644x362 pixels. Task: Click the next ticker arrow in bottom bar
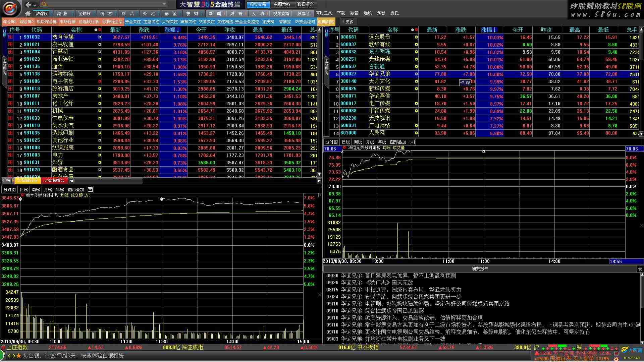[13, 356]
